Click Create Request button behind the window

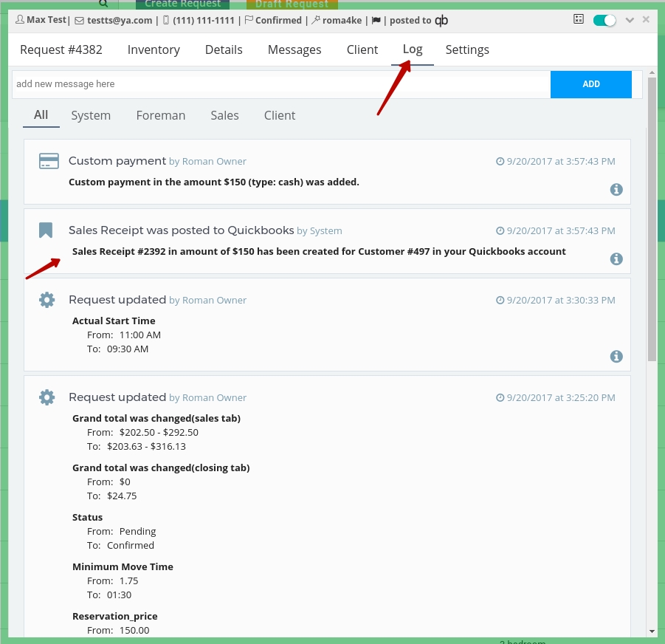click(x=182, y=4)
